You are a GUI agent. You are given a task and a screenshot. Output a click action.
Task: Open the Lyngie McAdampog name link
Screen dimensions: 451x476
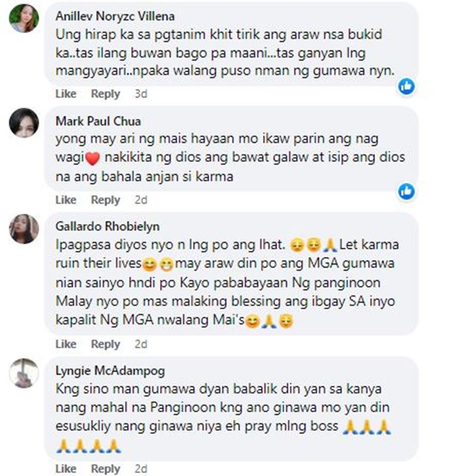[x=110, y=371]
